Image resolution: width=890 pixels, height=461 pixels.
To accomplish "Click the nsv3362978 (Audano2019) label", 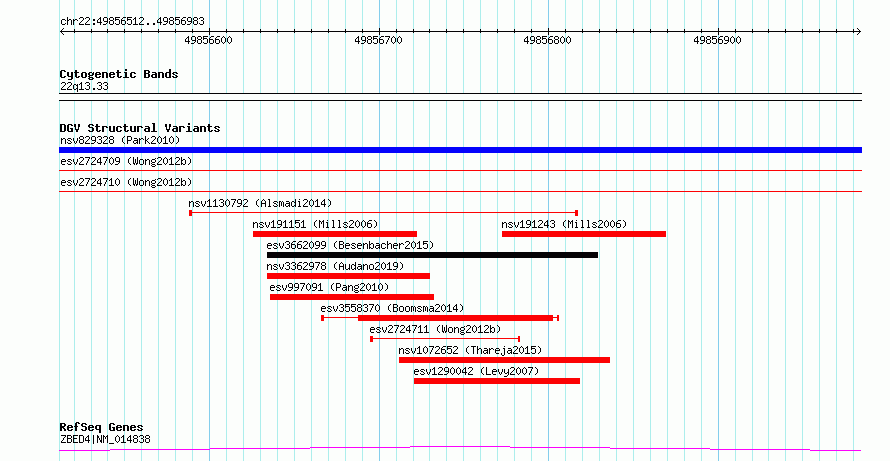I will [x=335, y=266].
